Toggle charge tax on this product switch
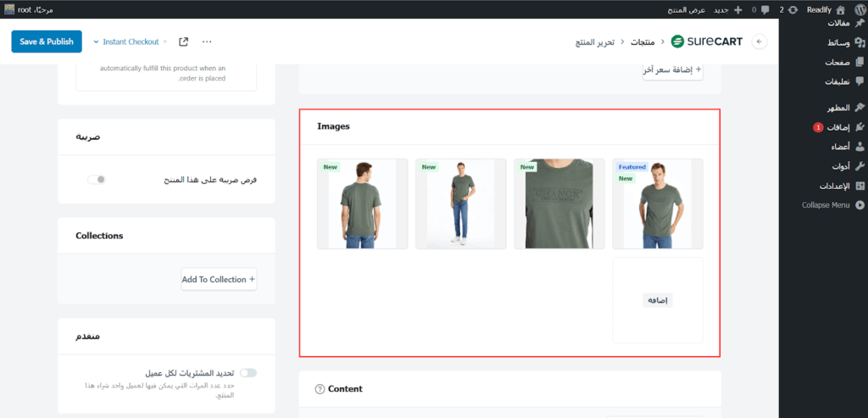The image size is (868, 418). [x=97, y=180]
